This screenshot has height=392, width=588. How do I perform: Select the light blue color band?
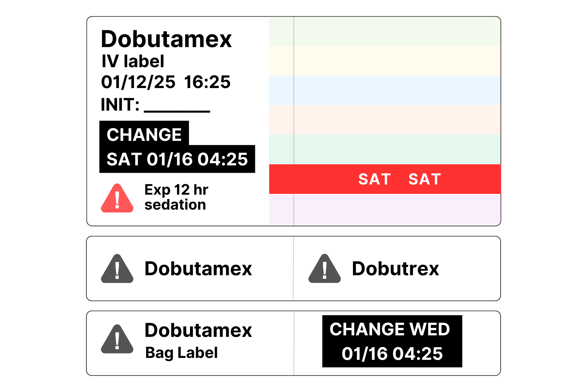[x=385, y=90]
